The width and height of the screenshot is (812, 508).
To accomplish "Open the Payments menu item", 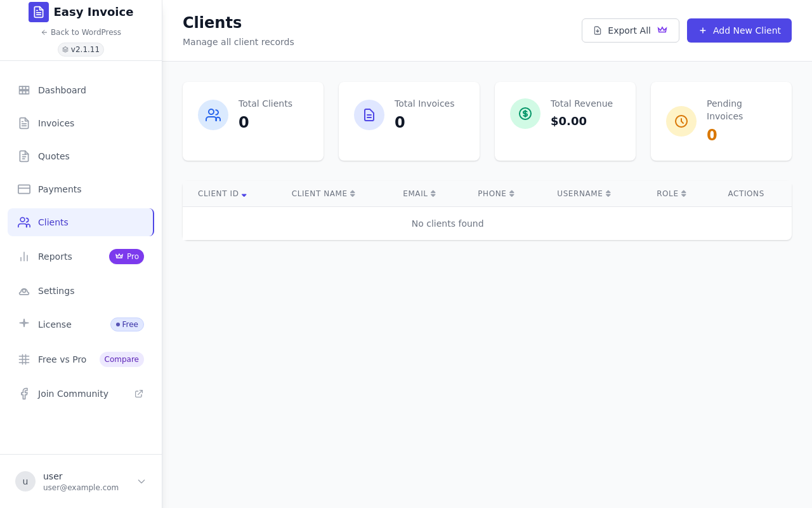I will click(x=81, y=189).
